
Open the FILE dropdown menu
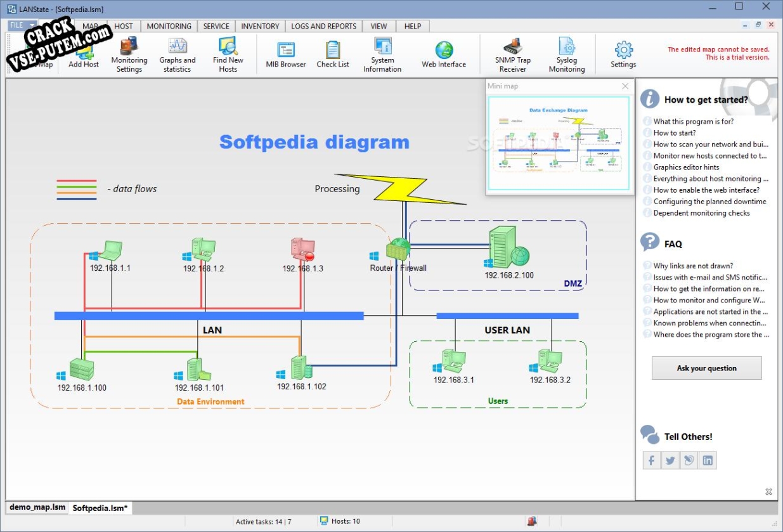click(x=22, y=26)
